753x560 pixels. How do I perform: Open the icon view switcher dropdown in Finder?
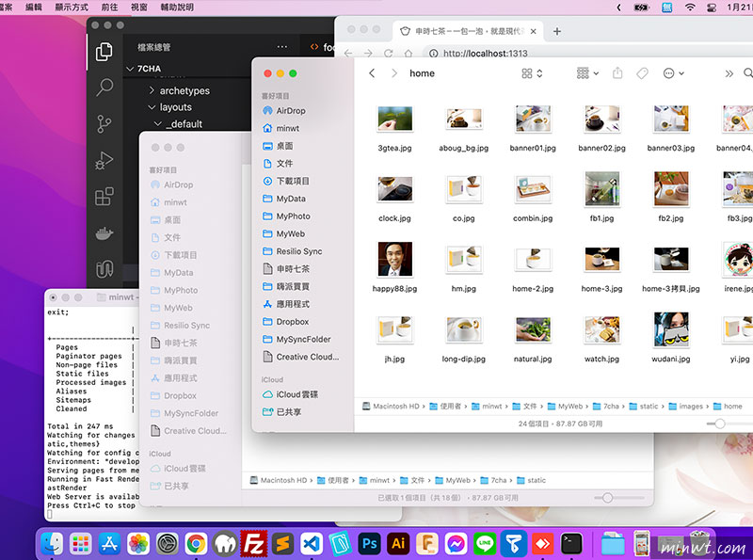coord(532,73)
